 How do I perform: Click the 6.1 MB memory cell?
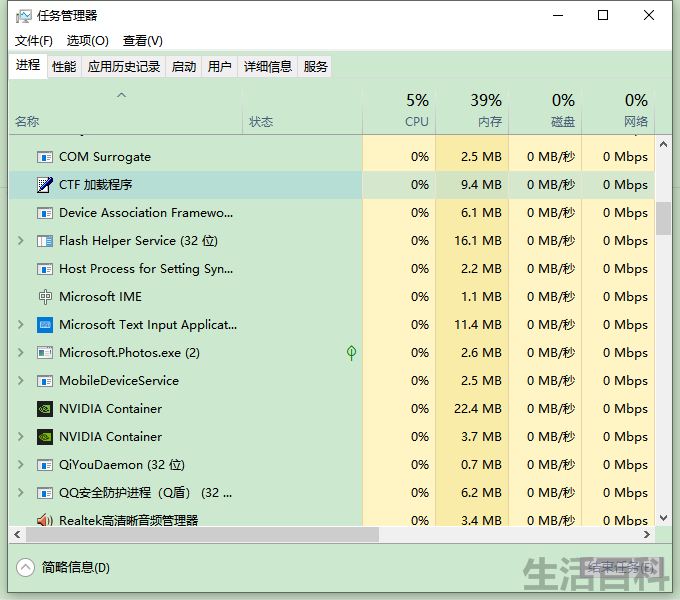click(x=472, y=213)
